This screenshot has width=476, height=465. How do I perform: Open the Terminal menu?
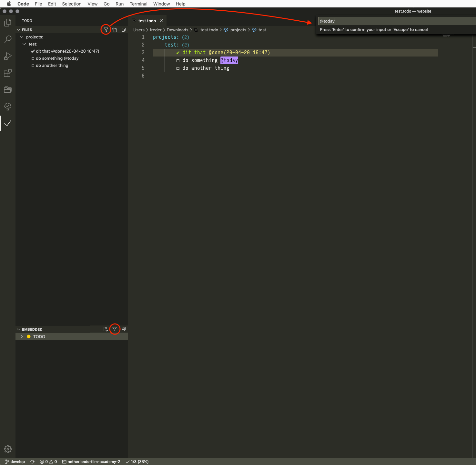tap(138, 4)
